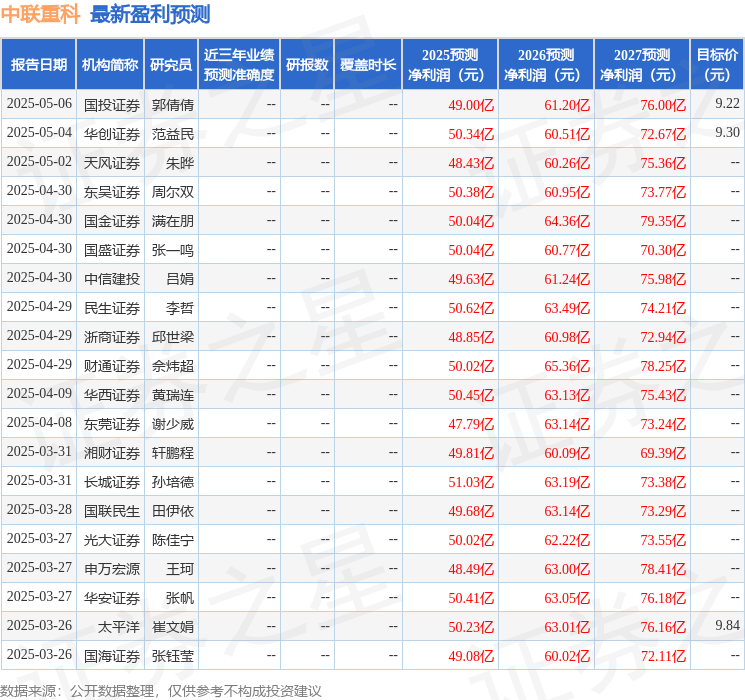Click target price 9.84

click(727, 625)
